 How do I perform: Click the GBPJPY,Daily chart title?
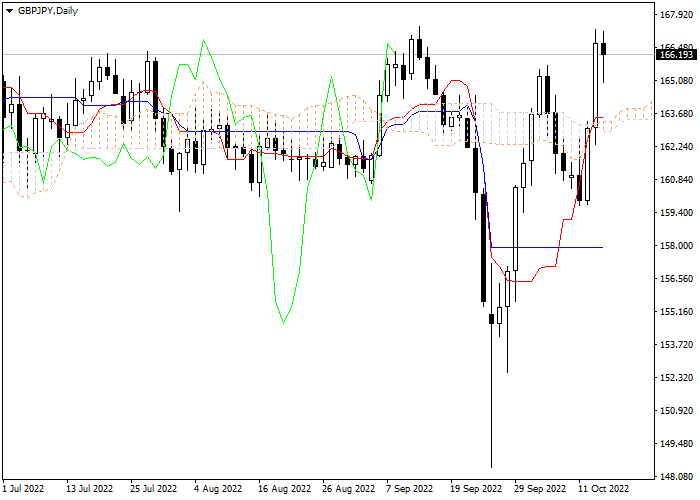click(x=48, y=11)
